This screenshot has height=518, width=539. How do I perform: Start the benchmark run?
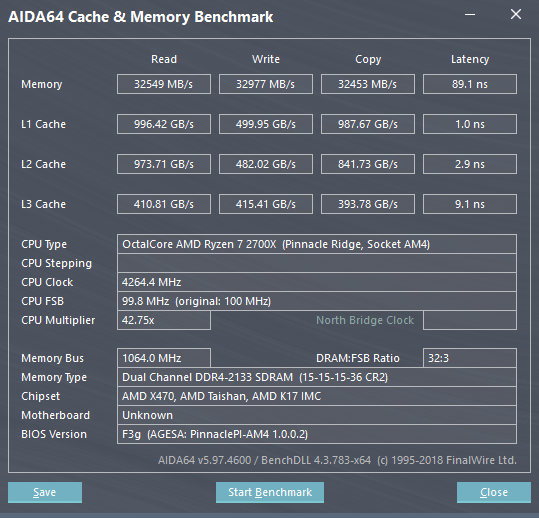[270, 492]
